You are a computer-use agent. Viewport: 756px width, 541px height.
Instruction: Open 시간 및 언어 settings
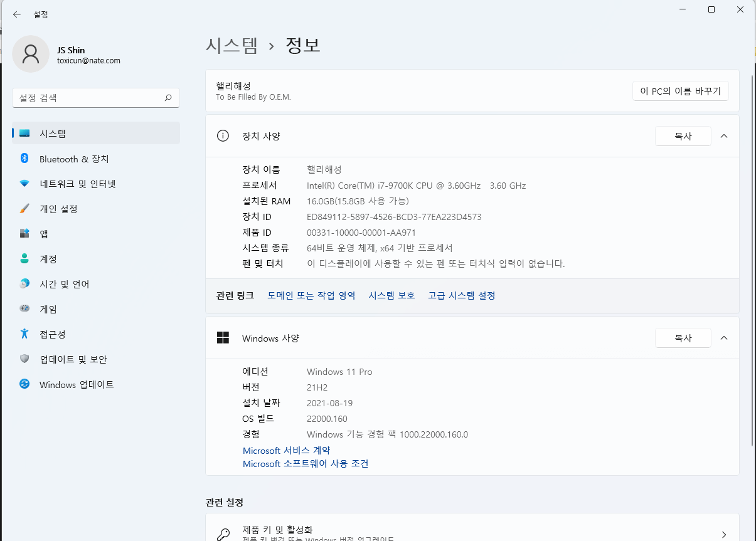(x=96, y=284)
